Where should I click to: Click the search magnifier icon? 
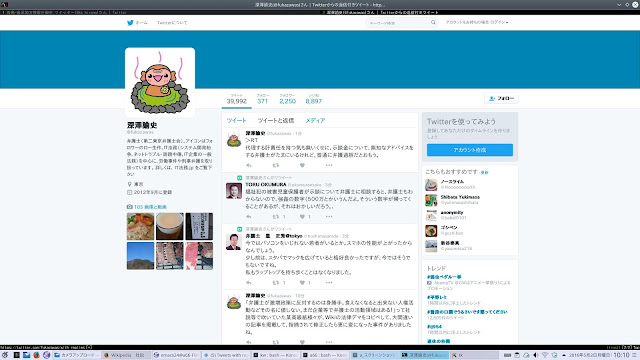(x=433, y=23)
